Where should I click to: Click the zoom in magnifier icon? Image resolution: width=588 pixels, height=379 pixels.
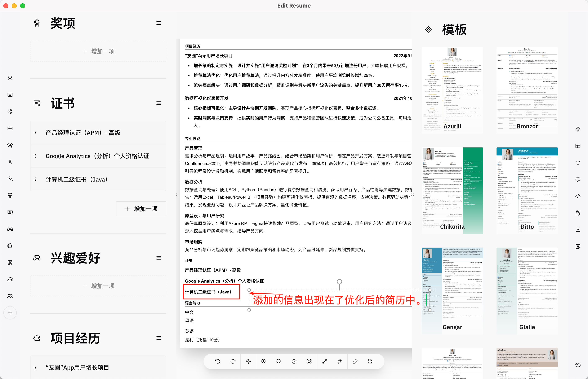click(x=263, y=361)
